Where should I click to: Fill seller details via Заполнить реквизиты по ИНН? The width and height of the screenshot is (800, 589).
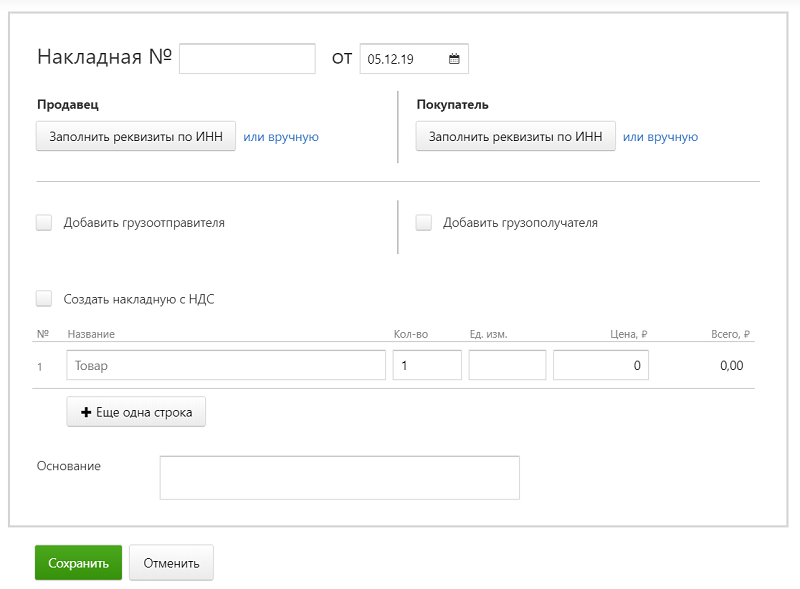click(136, 136)
